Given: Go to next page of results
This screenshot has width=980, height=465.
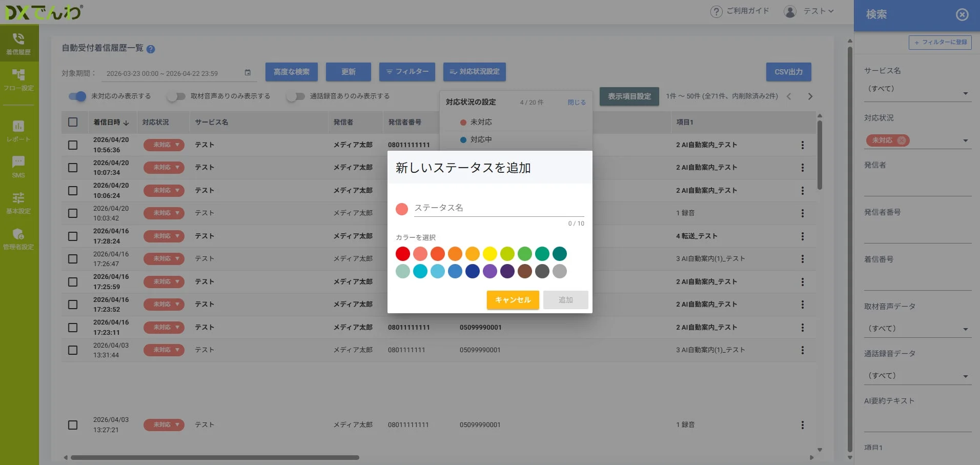Looking at the screenshot, I should pos(810,96).
